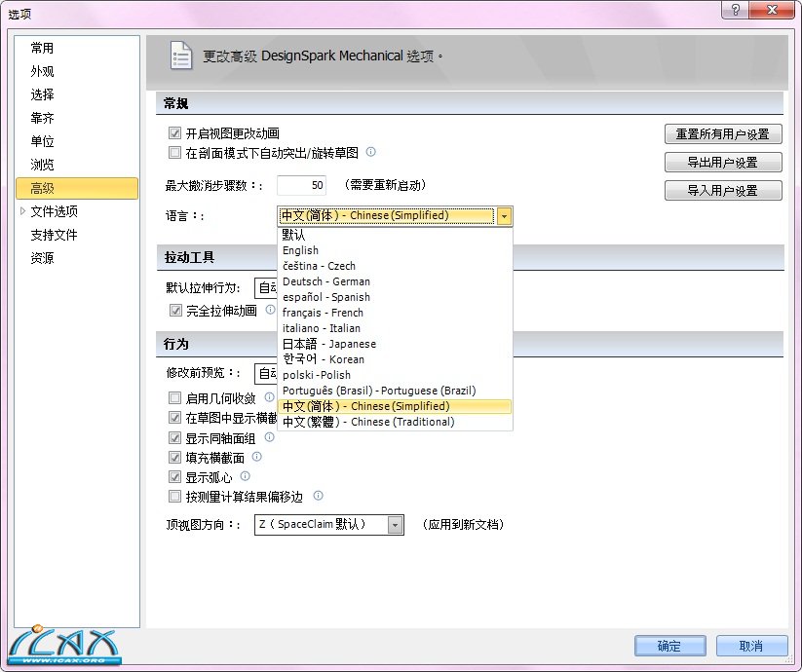
Task: Select español - Spanish language option
Action: (395, 297)
